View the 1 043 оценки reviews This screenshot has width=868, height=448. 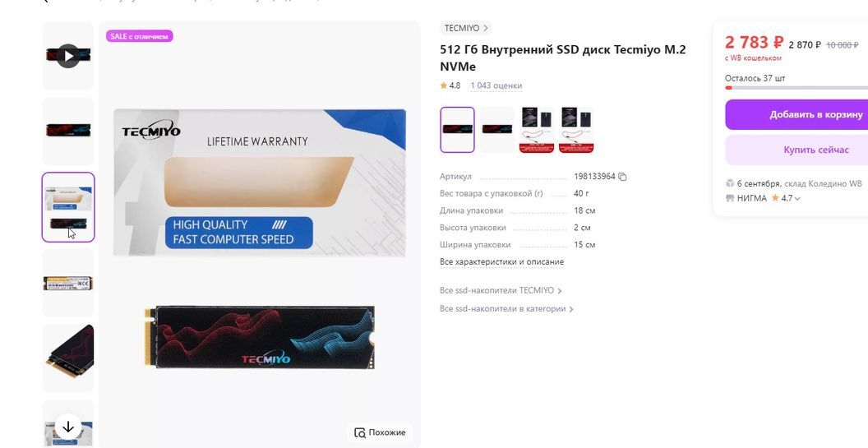tap(496, 85)
